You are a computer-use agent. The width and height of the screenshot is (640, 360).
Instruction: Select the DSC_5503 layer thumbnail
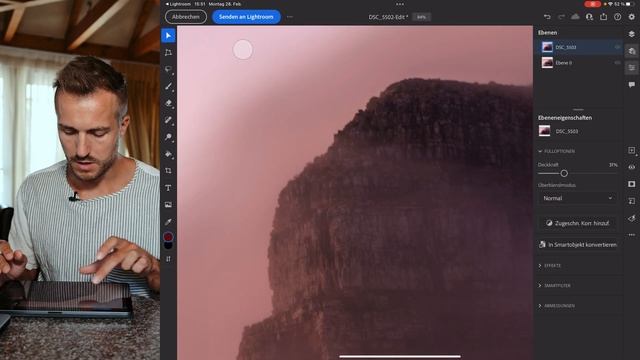pos(547,47)
